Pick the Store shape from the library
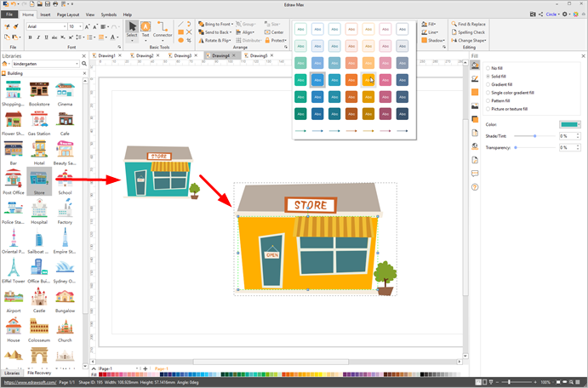Image resolution: width=588 pixels, height=388 pixels. tap(39, 179)
